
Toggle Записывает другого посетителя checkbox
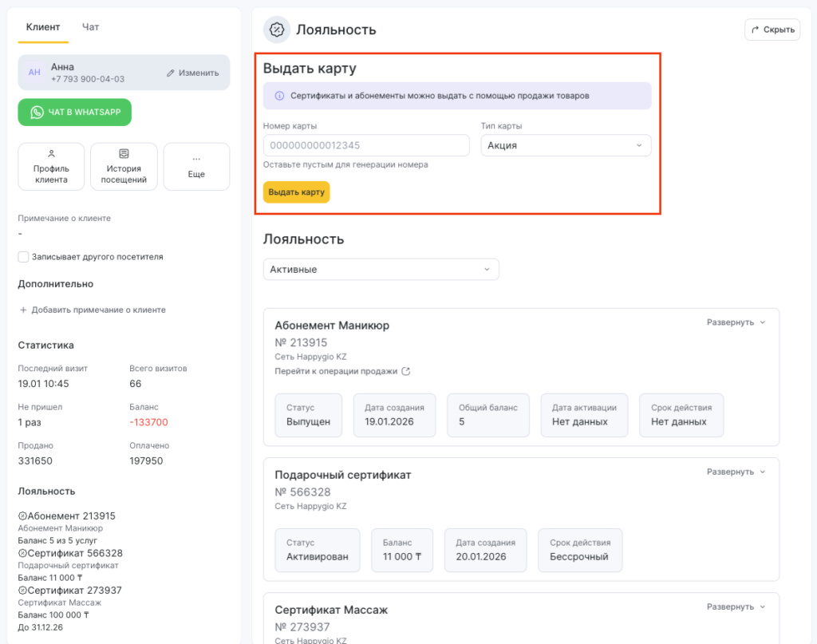pos(23,257)
